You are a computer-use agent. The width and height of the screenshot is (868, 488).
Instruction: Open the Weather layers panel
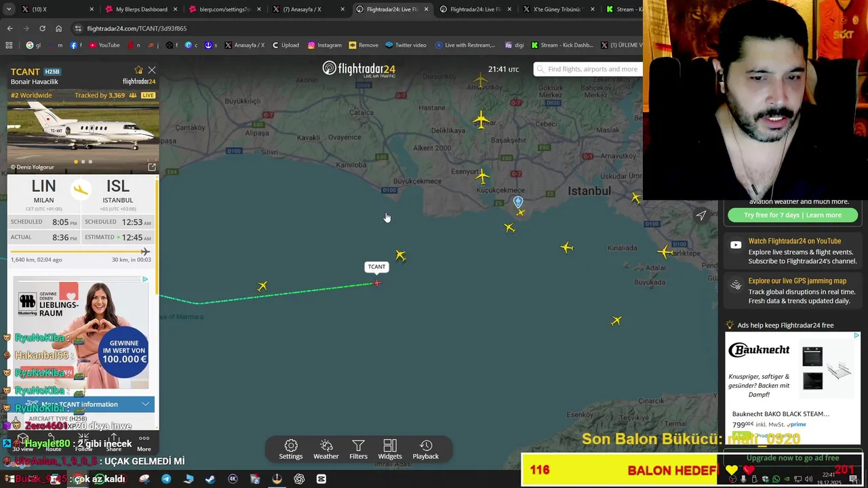[326, 449]
